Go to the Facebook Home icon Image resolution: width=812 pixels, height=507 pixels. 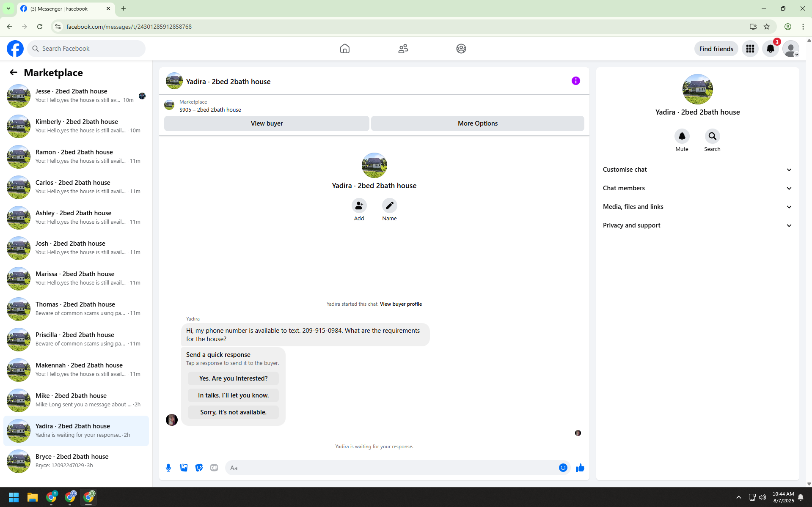[x=345, y=49]
